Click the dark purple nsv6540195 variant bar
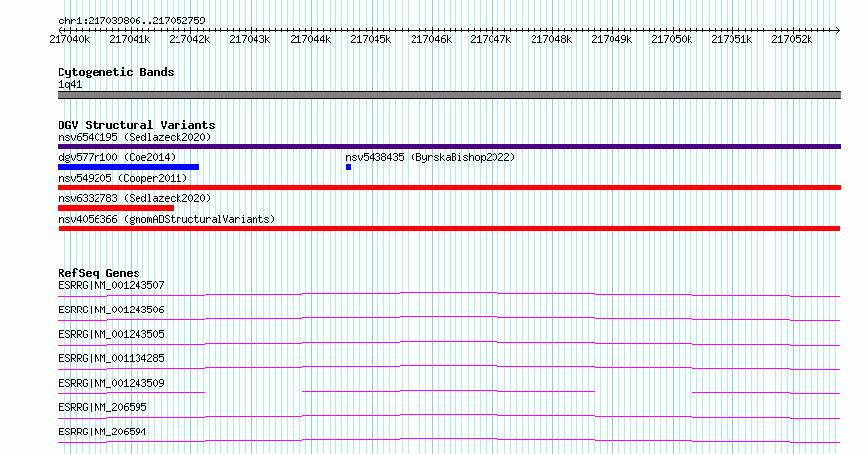Image resolution: width=868 pixels, height=454 pixels. (x=449, y=146)
